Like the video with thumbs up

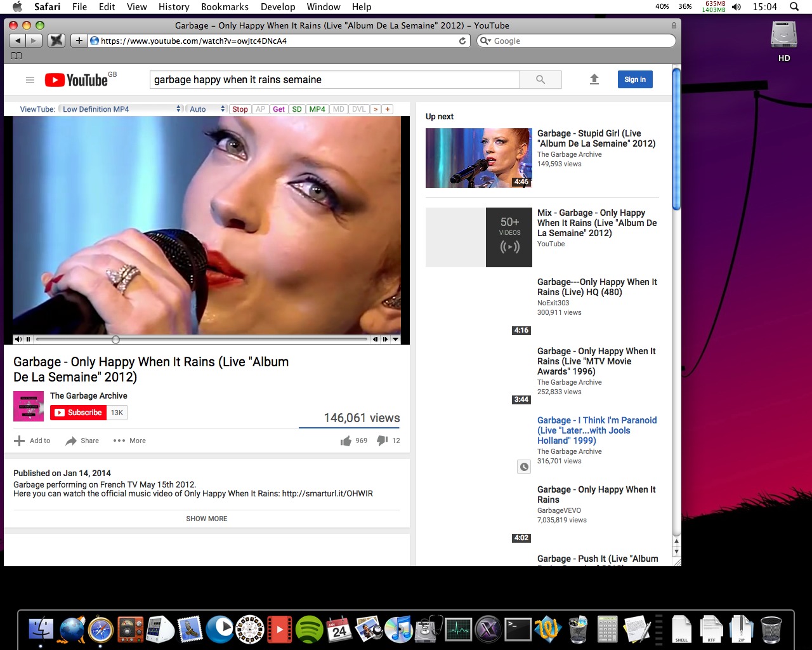(x=346, y=441)
